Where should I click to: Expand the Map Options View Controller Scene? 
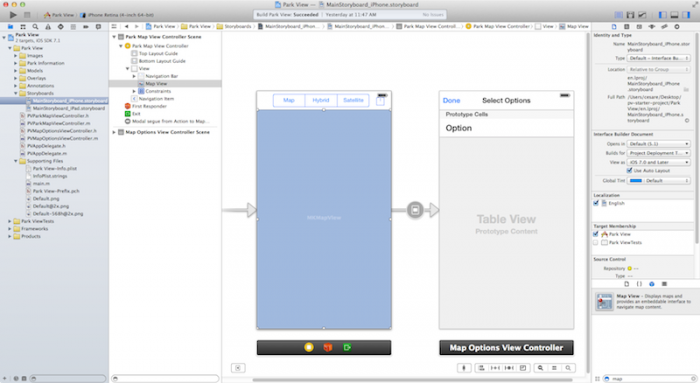(114, 132)
